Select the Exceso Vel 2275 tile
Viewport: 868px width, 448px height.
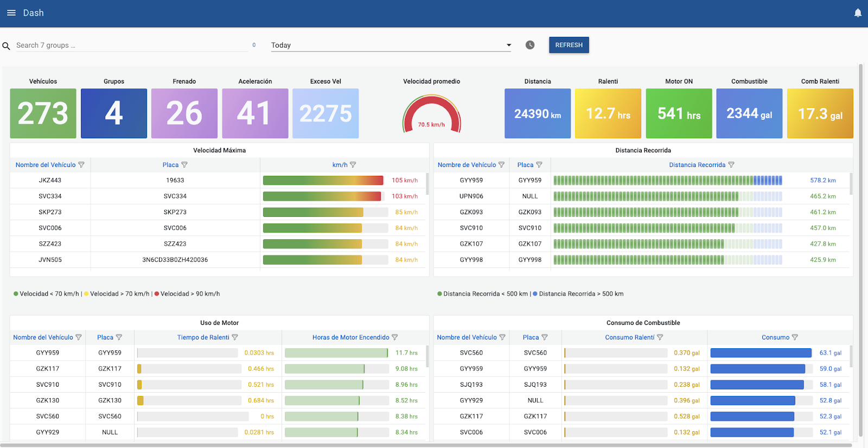325,113
